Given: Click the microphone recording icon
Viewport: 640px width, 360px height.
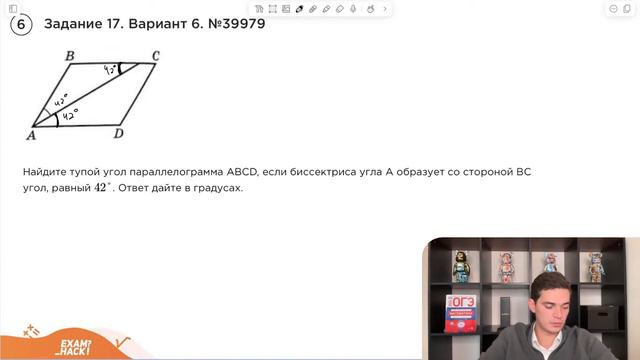Looking at the screenshot, I should click(x=353, y=9).
